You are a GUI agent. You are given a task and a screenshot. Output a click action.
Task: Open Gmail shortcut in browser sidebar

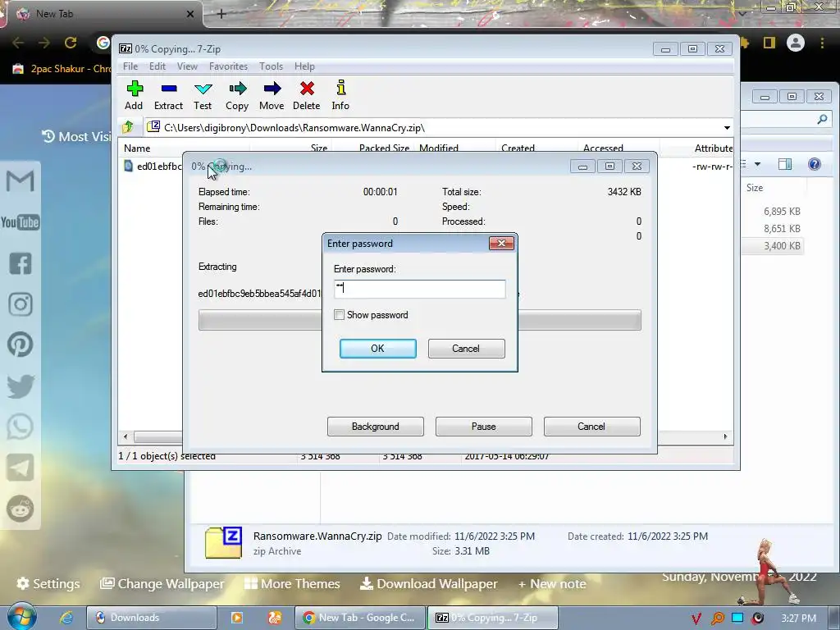pos(20,181)
